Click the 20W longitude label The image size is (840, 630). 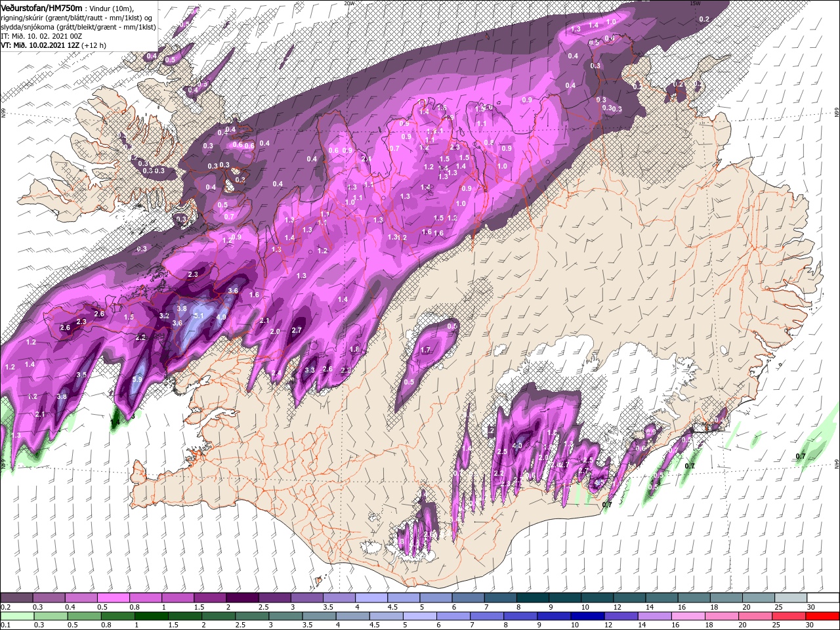click(x=349, y=3)
